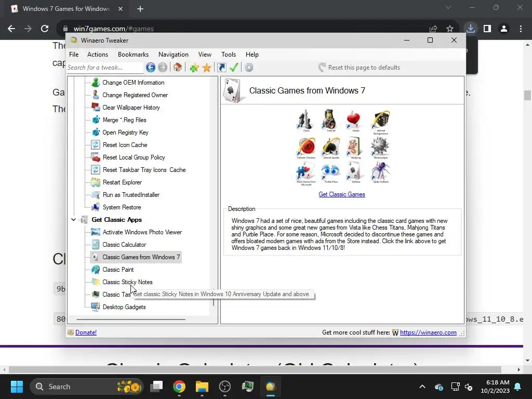The image size is (532, 399).
Task: Select Desktop Gadgets tree item
Action: [124, 307]
